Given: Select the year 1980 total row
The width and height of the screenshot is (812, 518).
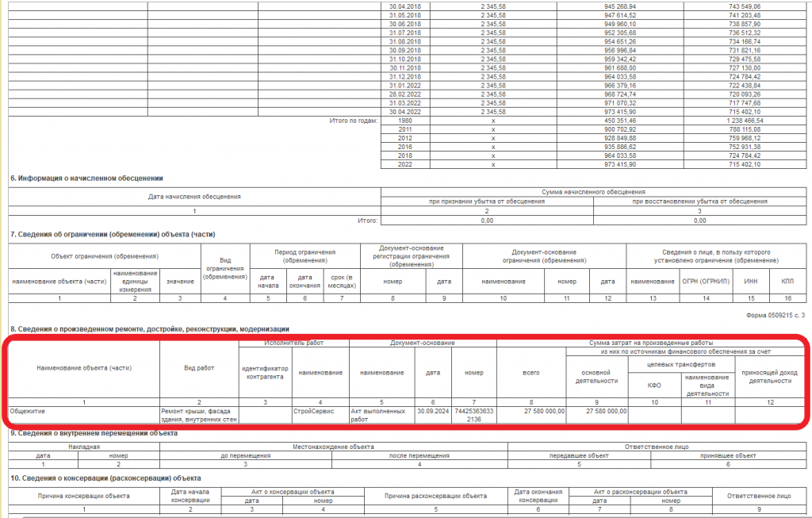Looking at the screenshot, I should click(x=405, y=121).
